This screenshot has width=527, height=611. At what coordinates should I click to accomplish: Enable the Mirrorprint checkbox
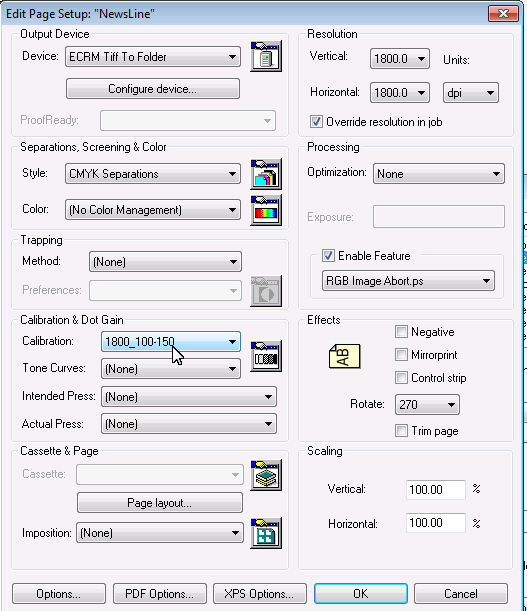coord(401,355)
